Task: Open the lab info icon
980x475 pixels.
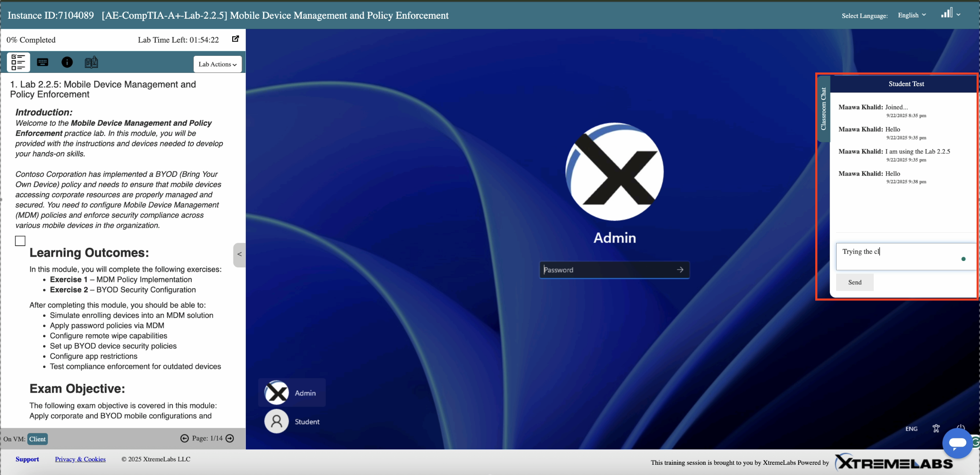Action: pos(67,62)
